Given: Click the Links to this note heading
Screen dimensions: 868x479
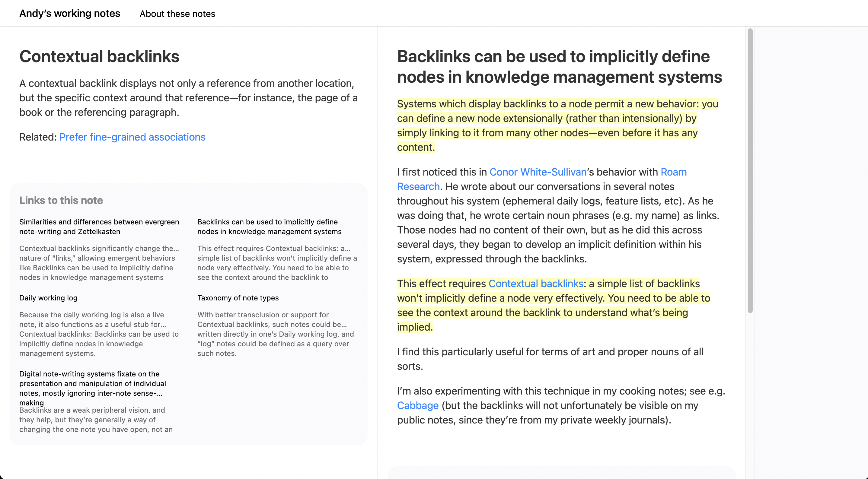Looking at the screenshot, I should point(61,200).
